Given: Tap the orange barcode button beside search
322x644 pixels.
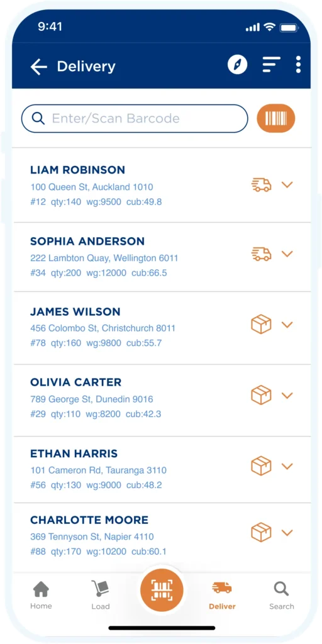Looking at the screenshot, I should coord(276,118).
